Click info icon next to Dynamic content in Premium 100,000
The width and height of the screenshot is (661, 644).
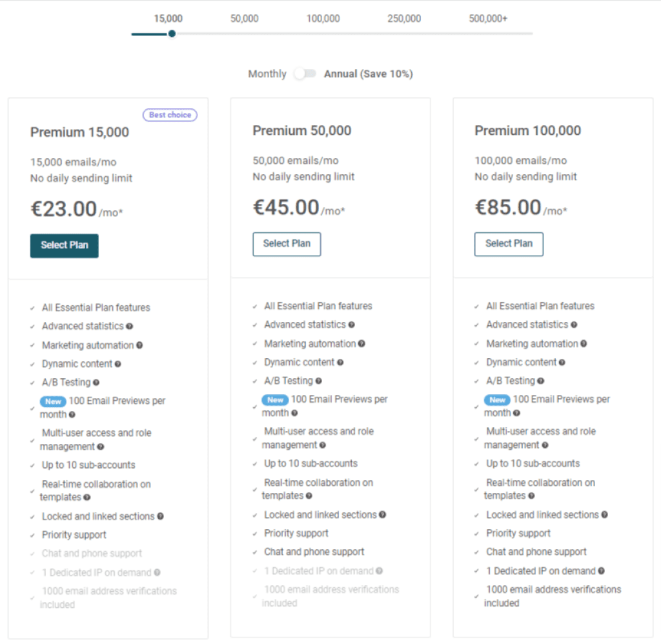(x=562, y=363)
